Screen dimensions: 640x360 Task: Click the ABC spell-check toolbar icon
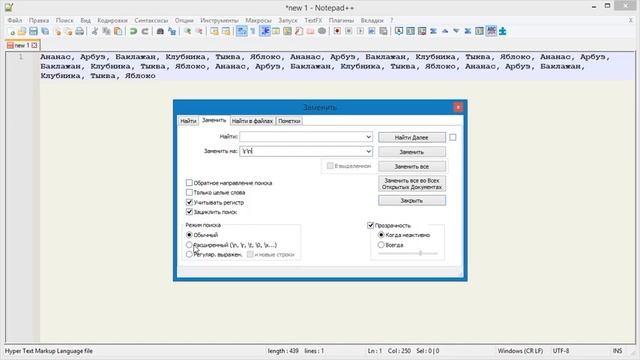coord(491,31)
